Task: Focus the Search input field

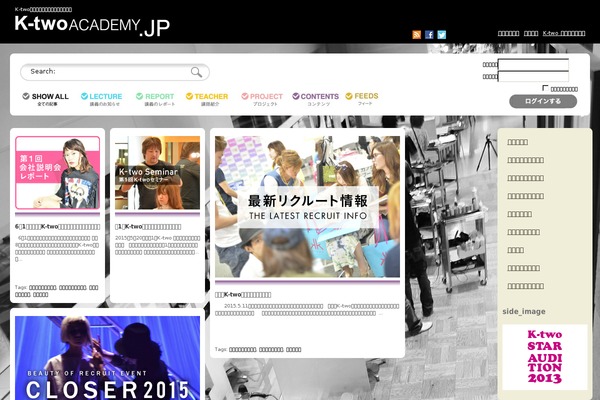Action: [x=114, y=72]
